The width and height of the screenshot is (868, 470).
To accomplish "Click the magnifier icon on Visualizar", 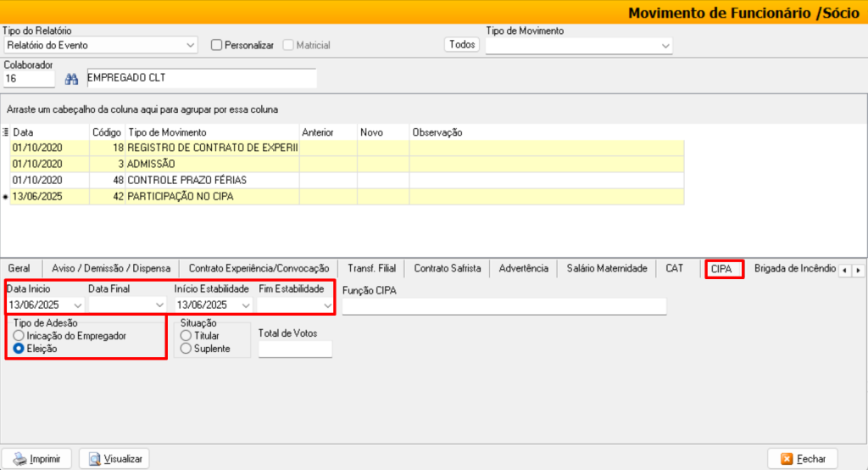I will point(95,459).
